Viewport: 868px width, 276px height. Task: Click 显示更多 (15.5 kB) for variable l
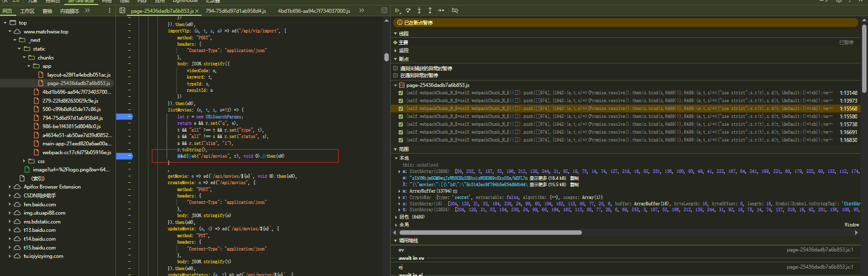pyautogui.click(x=548, y=185)
